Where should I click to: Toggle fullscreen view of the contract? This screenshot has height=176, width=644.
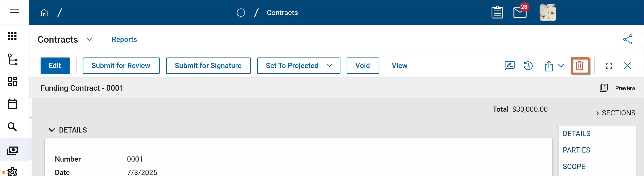pos(609,66)
